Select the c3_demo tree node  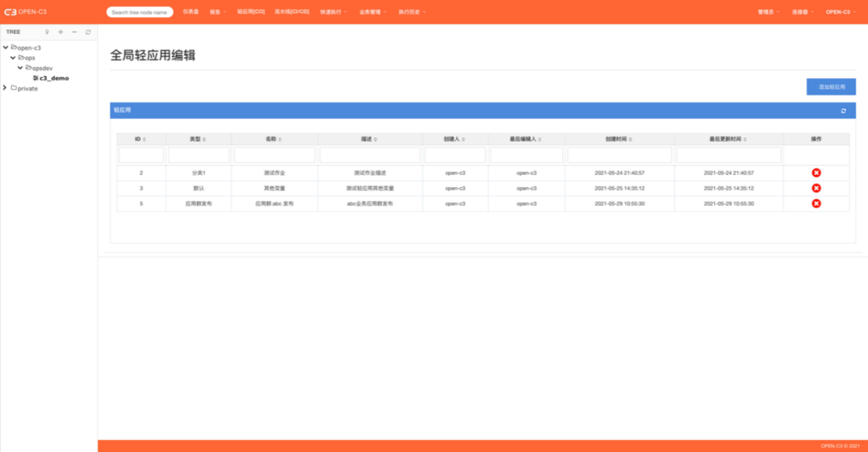click(x=54, y=78)
